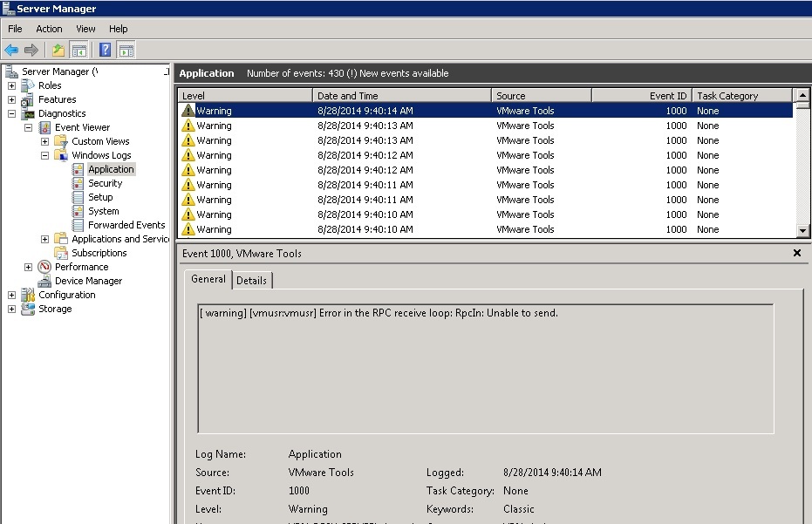This screenshot has width=812, height=524.
Task: Click the Server Manager root node icon
Action: pyautogui.click(x=11, y=71)
